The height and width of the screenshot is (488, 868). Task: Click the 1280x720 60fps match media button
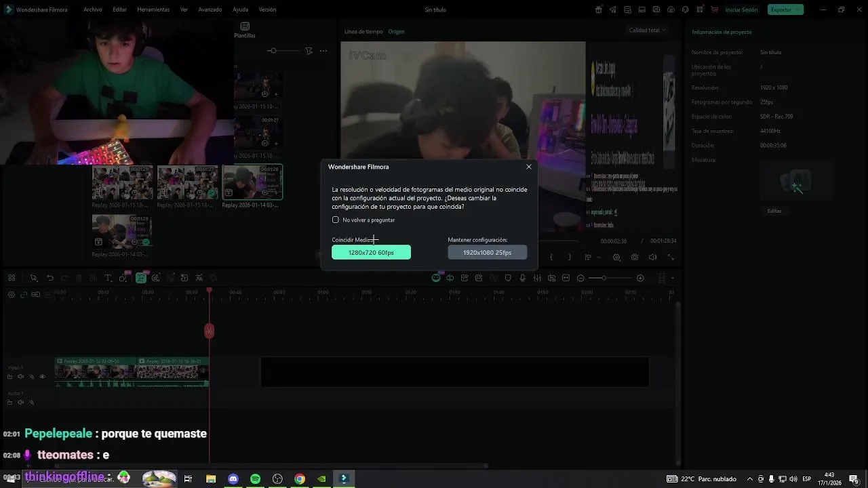click(x=371, y=252)
